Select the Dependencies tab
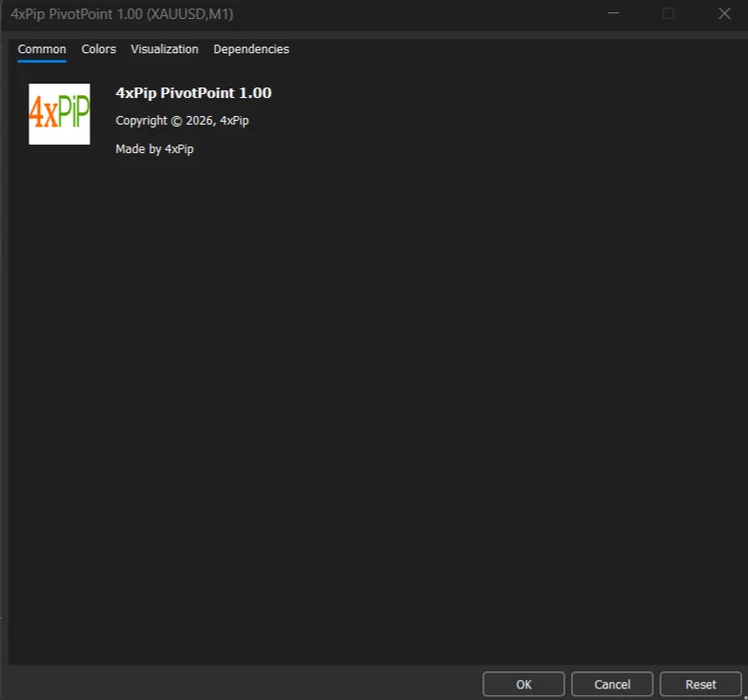Image resolution: width=748 pixels, height=700 pixels. pyautogui.click(x=251, y=49)
